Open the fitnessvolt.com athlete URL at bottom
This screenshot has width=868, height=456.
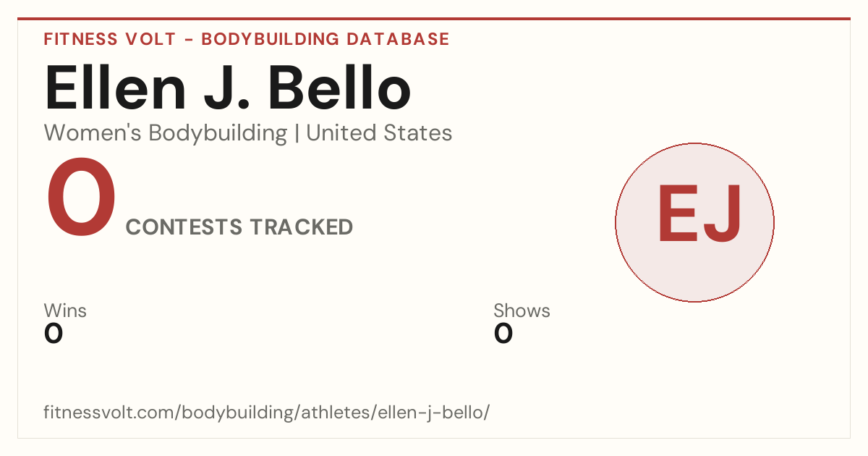coord(267,413)
